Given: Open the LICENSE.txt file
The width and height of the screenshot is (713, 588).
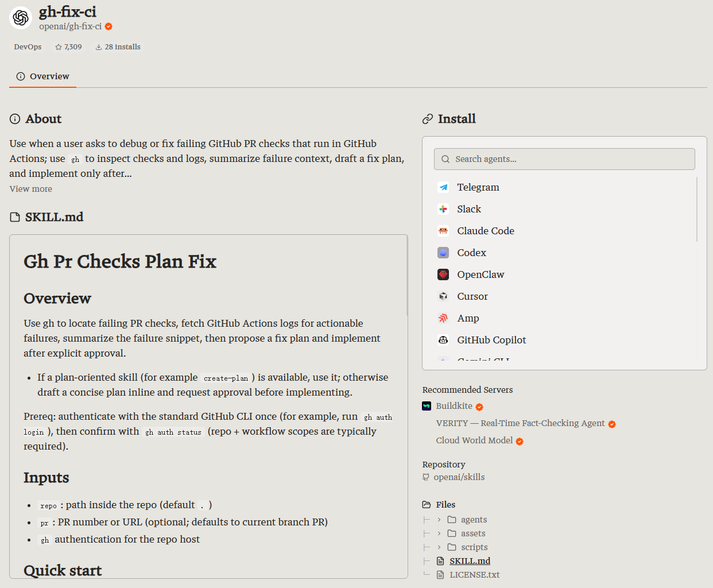Looking at the screenshot, I should (475, 575).
